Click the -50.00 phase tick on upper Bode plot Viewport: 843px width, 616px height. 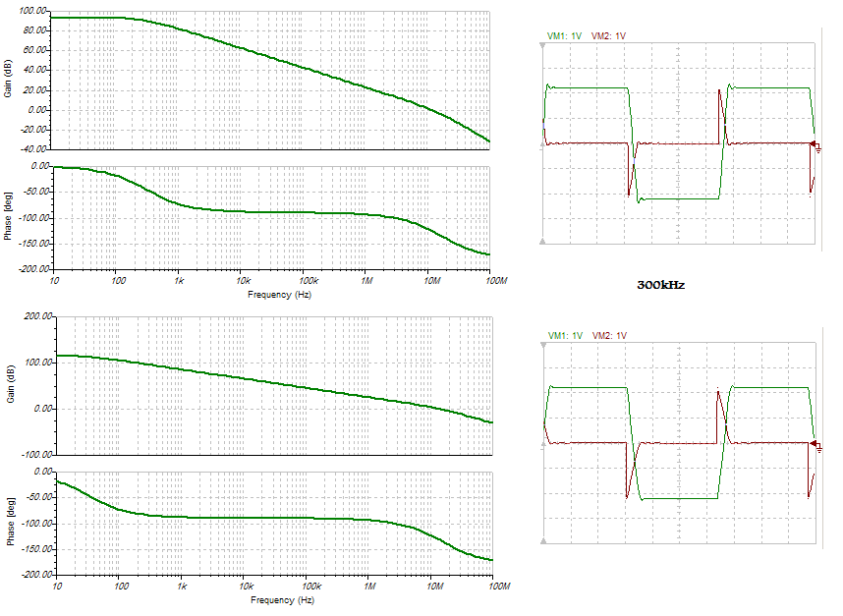pyautogui.click(x=36, y=192)
